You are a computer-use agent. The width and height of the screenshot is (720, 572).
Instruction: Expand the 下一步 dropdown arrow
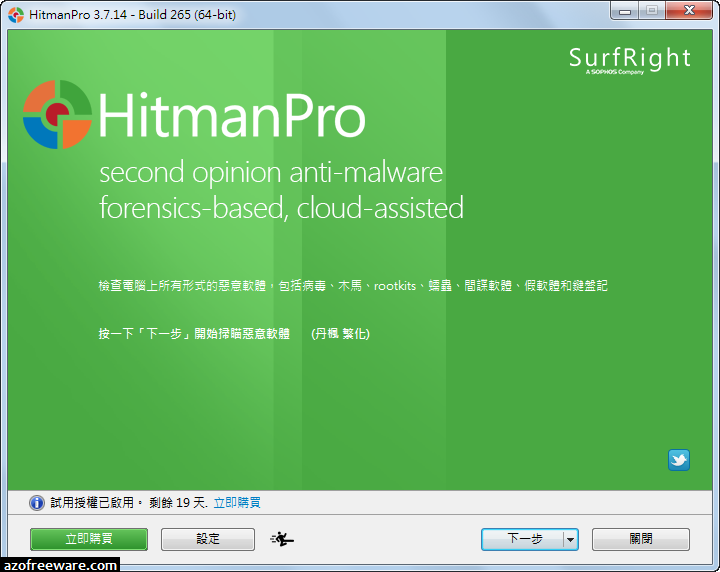click(570, 539)
